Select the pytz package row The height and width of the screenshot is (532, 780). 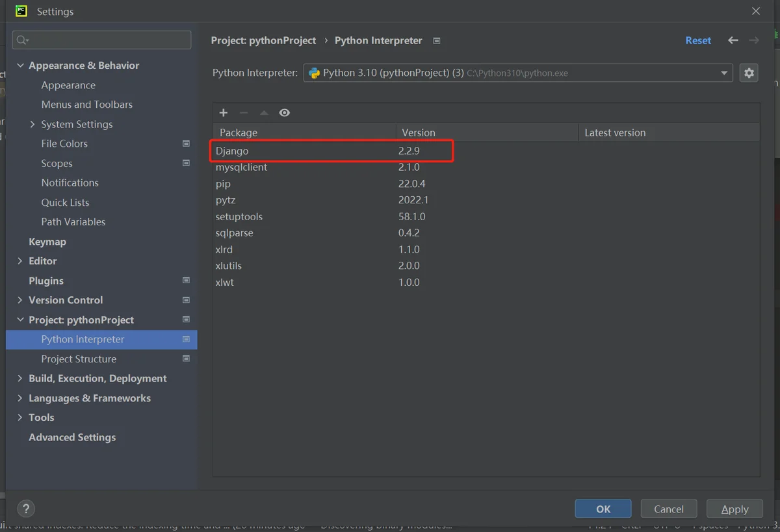[x=486, y=200]
